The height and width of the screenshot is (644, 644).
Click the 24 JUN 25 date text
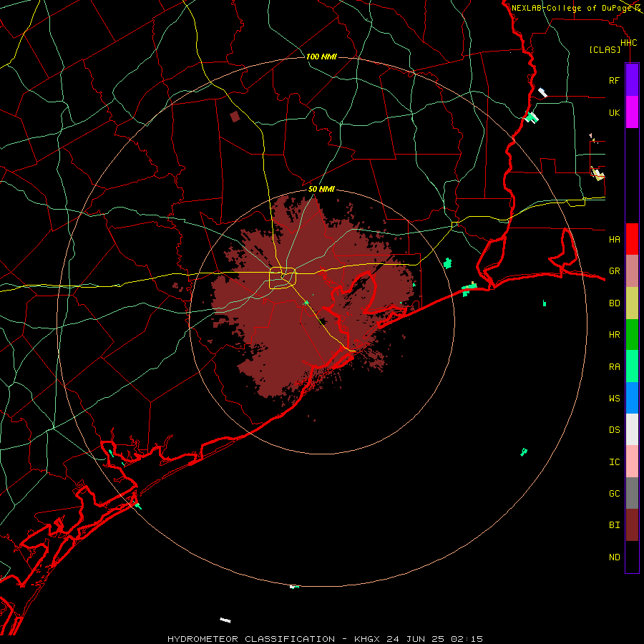(416, 639)
